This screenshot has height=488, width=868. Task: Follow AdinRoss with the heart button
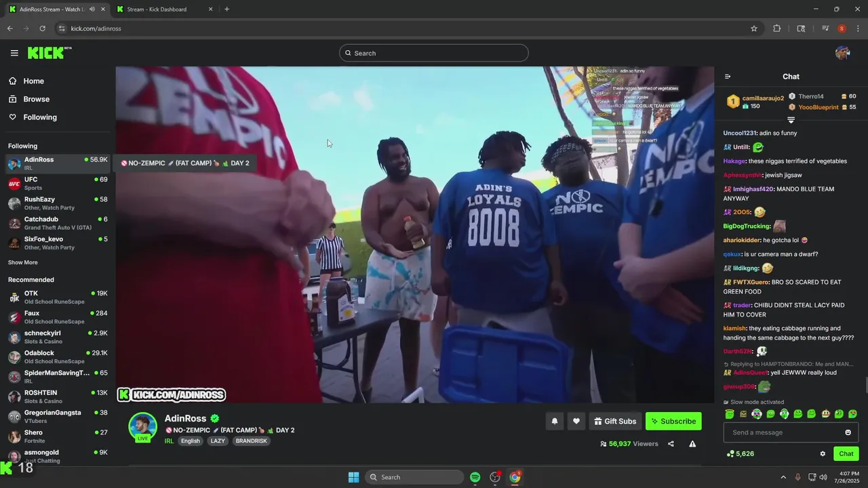point(576,421)
